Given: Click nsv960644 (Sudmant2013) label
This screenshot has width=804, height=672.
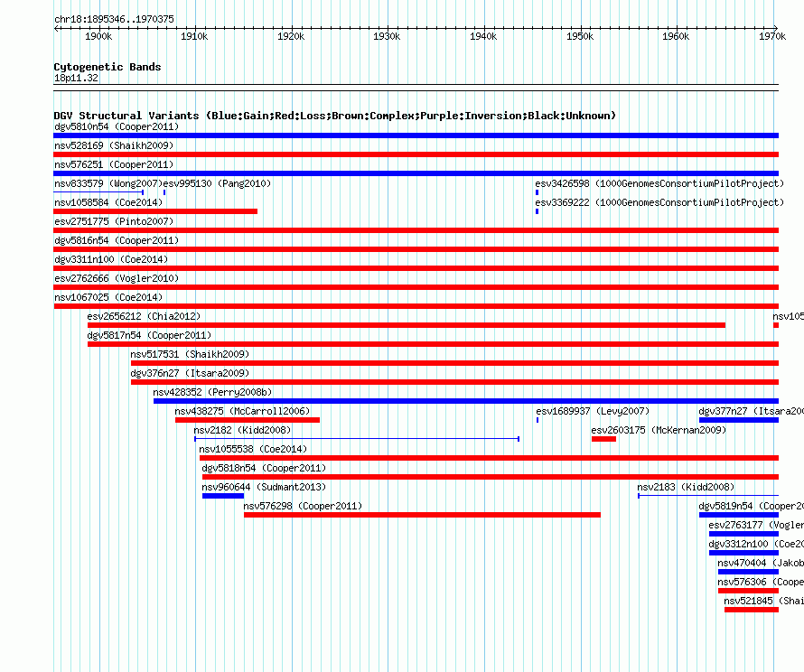Looking at the screenshot, I should click(264, 487).
